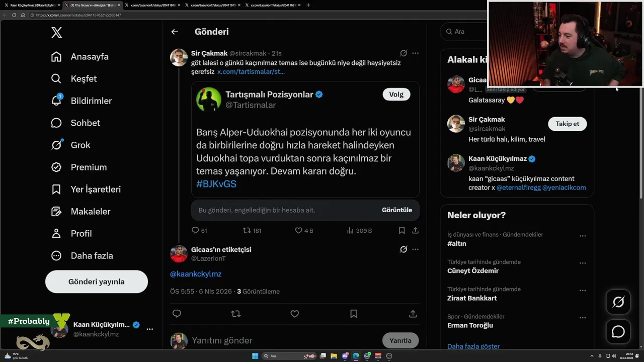Click the Yanıtla reply button

coord(400,340)
